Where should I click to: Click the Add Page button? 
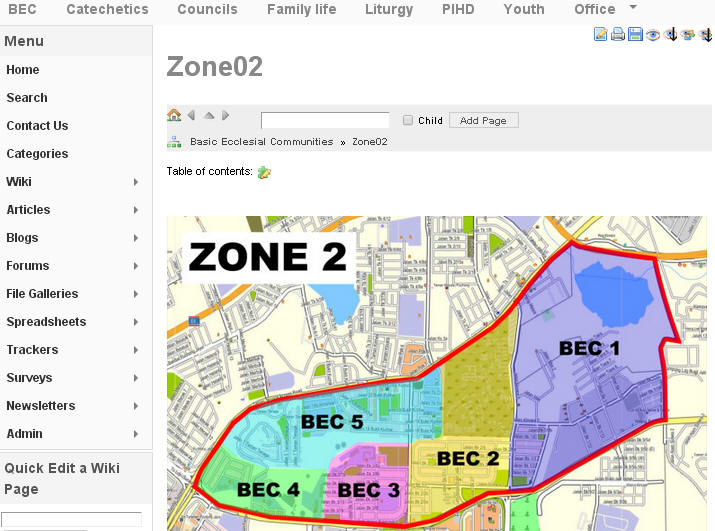[x=483, y=120]
